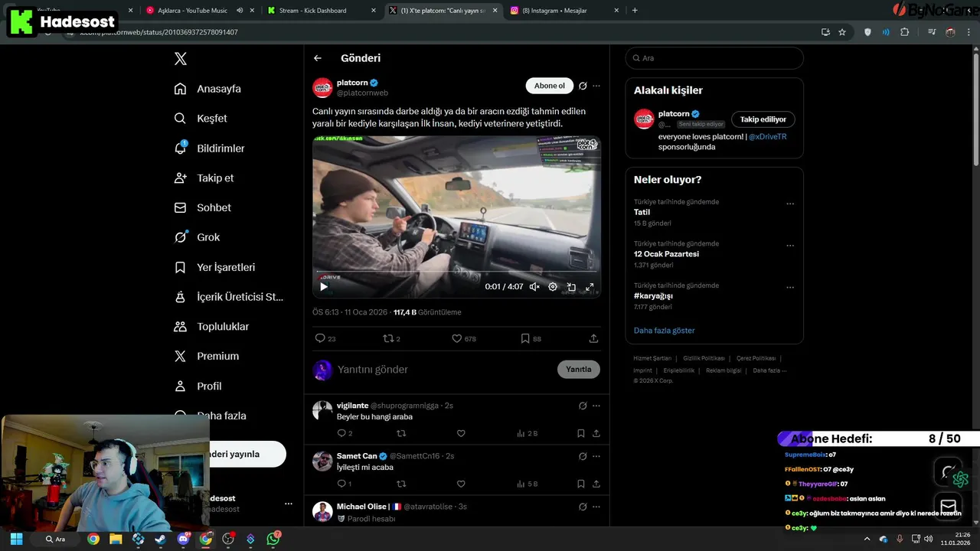
Task: Share the main platcorn post
Action: point(593,338)
